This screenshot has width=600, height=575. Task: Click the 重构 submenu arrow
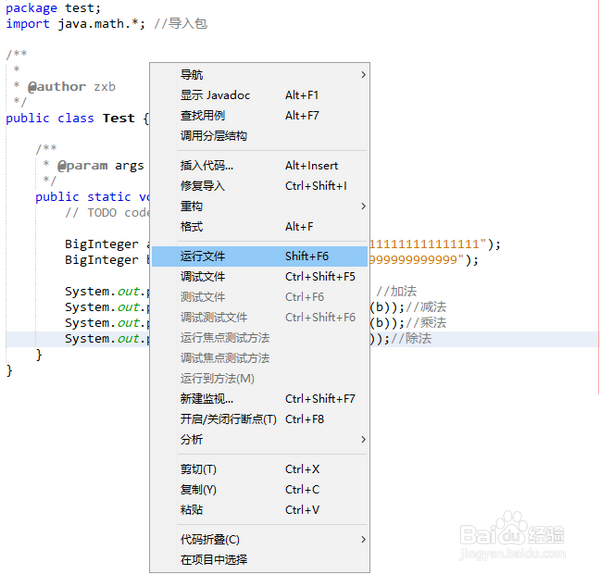pyautogui.click(x=363, y=206)
